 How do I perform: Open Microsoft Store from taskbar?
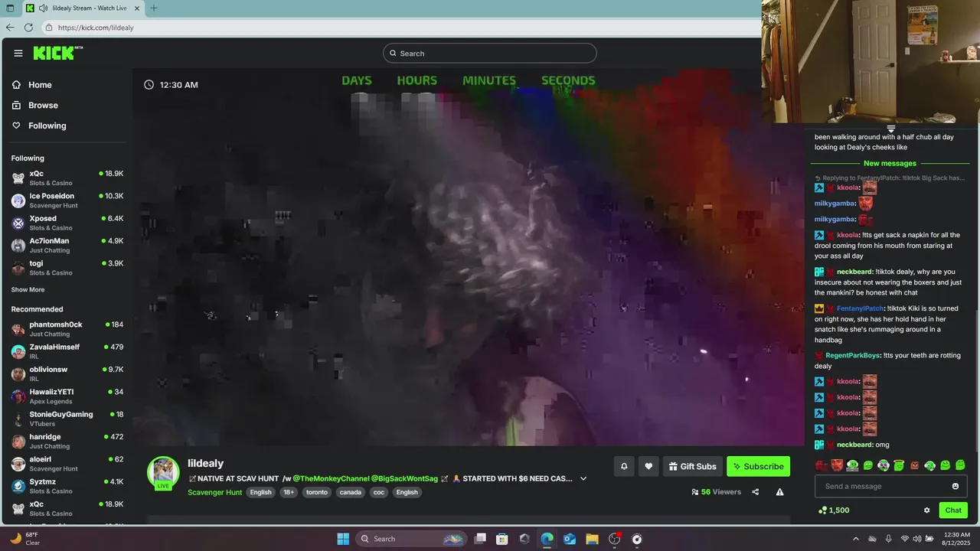coord(501,539)
